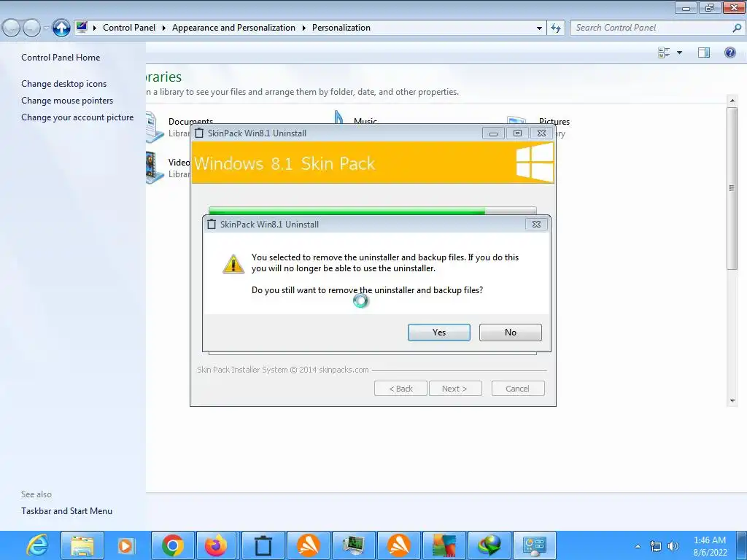Click Appearance and Personalization breadcrumb
747x560 pixels.
(x=233, y=28)
